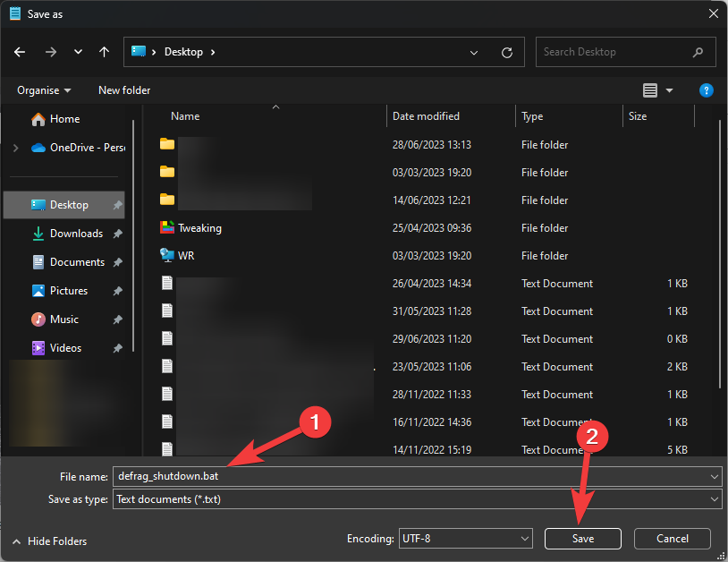The width and height of the screenshot is (728, 562).
Task: Refresh the Desktop folder view
Action: 507,53
